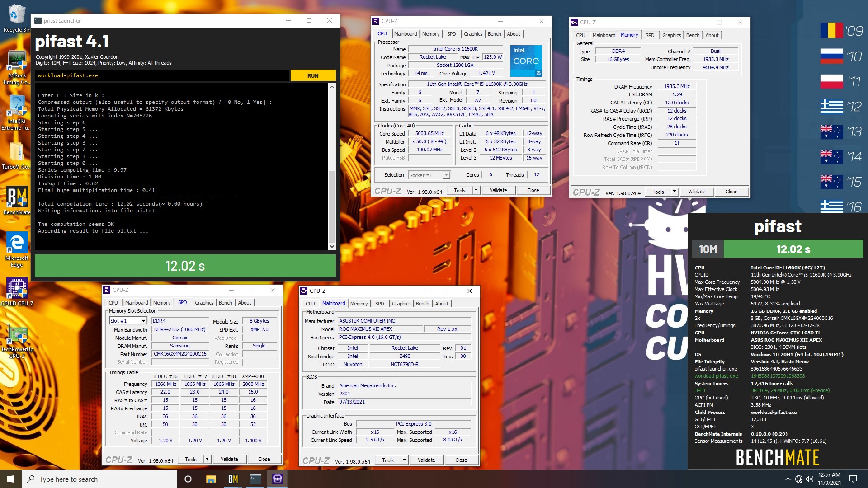
Task: Click Close button in SPD window
Action: click(x=264, y=459)
